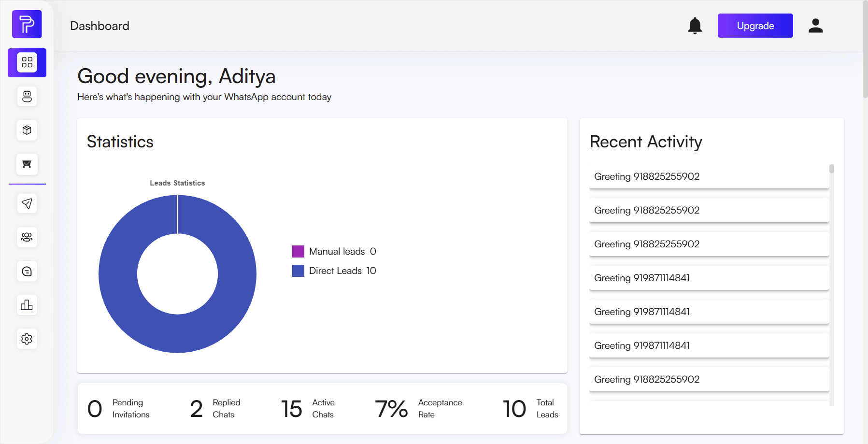Click the notification bell icon
Image resolution: width=868 pixels, height=444 pixels.
[695, 26]
